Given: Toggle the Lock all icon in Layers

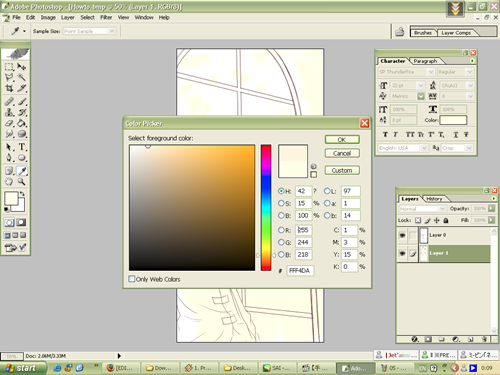Looking at the screenshot, I should (446, 220).
